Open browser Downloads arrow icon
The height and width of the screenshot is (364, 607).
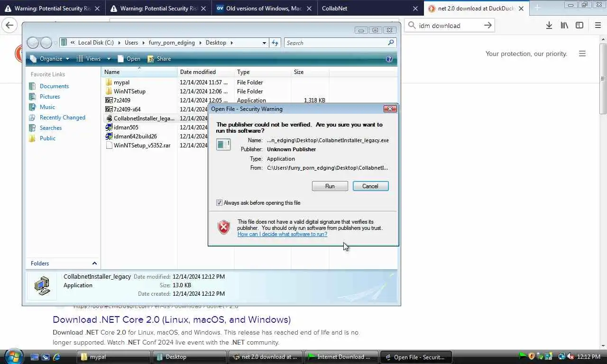coord(549,26)
